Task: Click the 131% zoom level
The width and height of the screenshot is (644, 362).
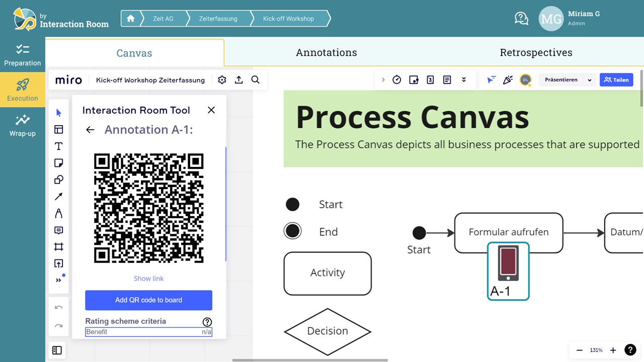Action: (x=596, y=350)
